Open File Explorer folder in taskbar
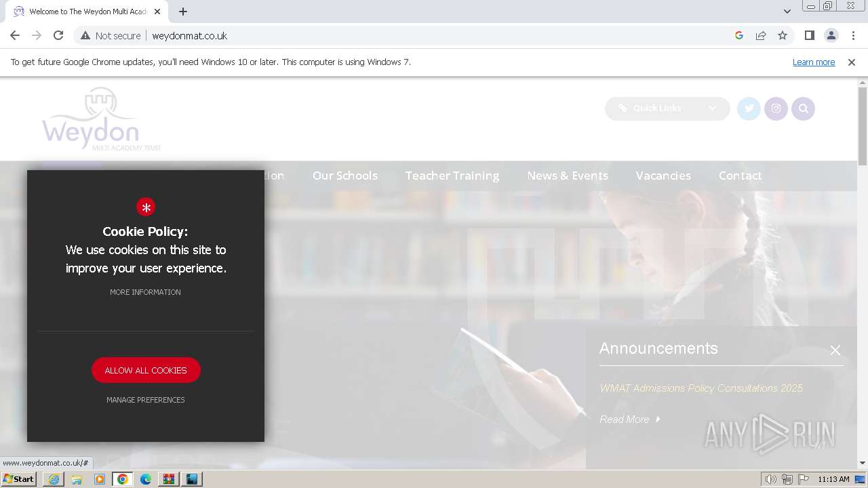Screen dimensions: 868x488 (x=77, y=479)
